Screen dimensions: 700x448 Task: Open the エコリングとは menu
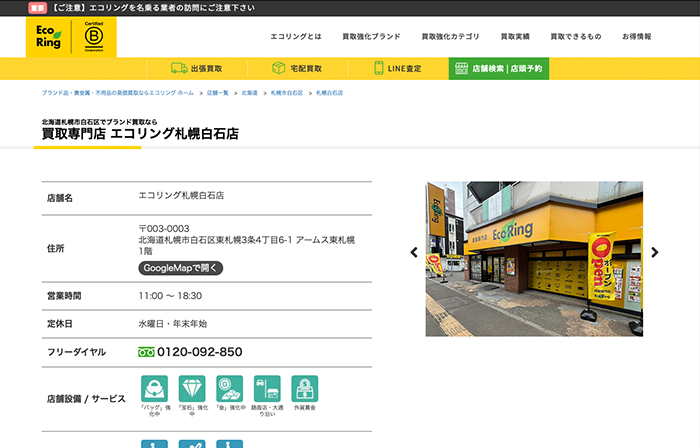296,37
